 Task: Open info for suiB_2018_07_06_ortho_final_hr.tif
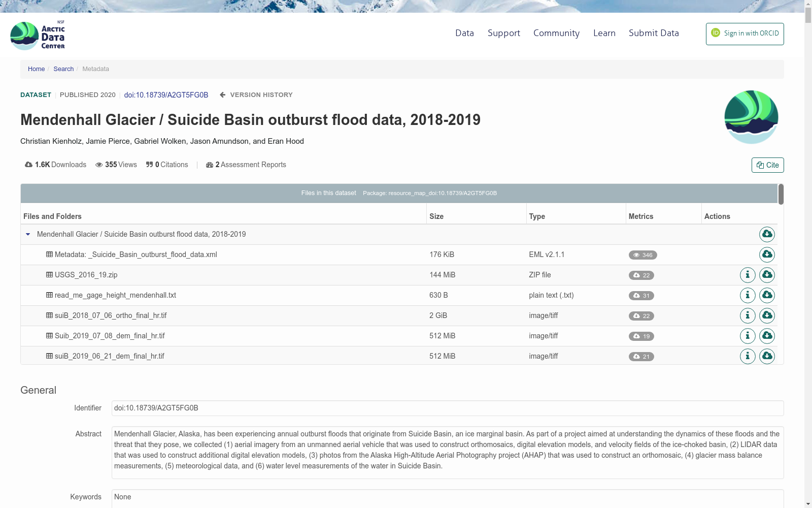click(748, 315)
